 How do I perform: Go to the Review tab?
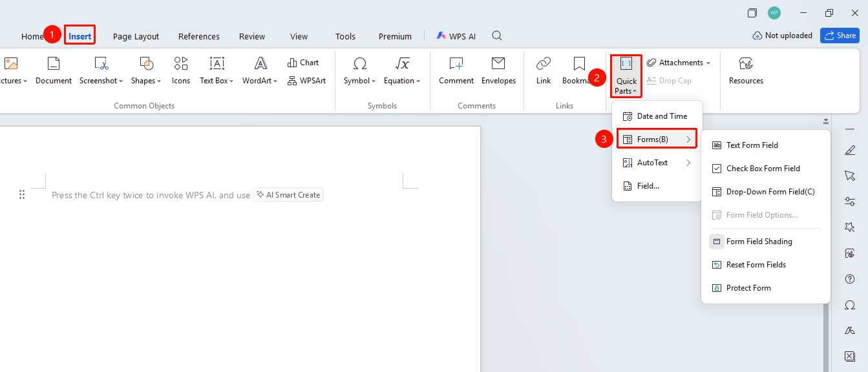click(x=252, y=36)
